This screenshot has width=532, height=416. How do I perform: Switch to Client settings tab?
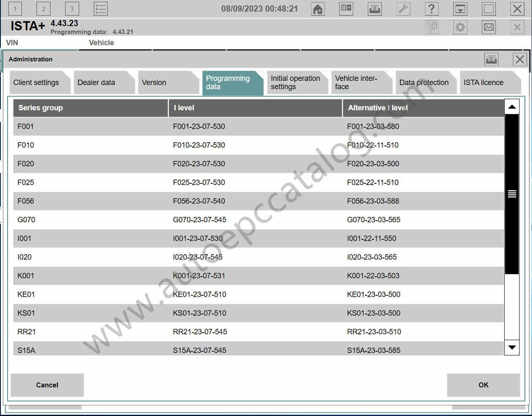[x=40, y=83]
